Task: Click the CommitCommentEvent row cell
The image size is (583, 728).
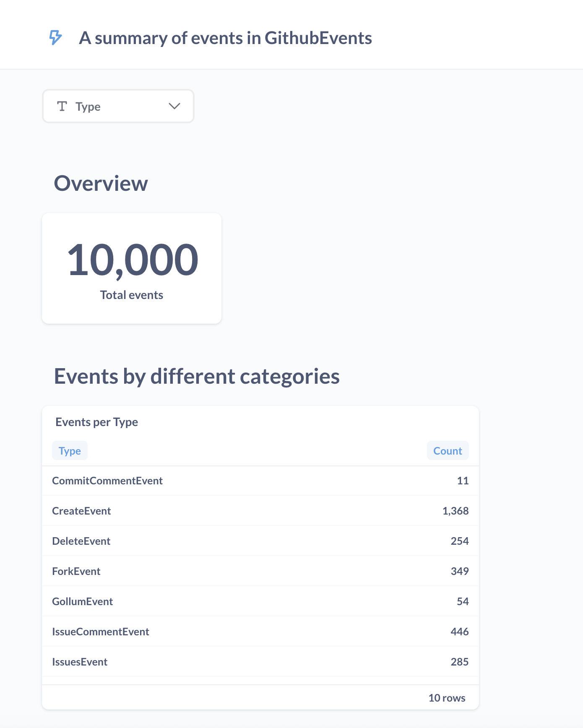Action: (107, 481)
